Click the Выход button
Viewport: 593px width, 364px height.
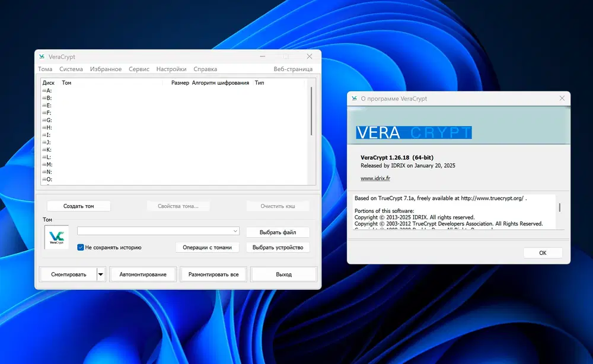click(283, 274)
